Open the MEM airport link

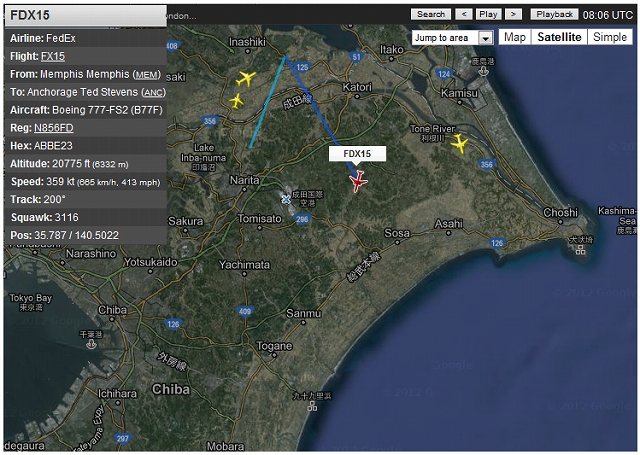click(147, 75)
